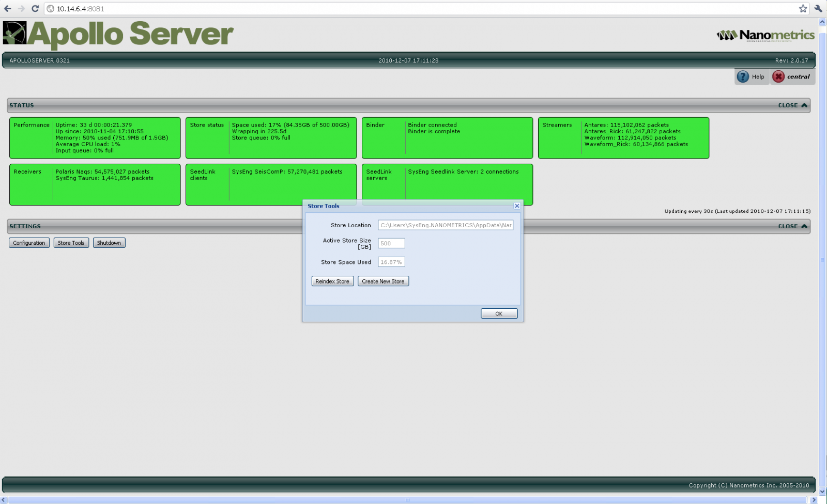Image resolution: width=827 pixels, height=504 pixels.
Task: Click the Store Space Used field
Action: 391,262
